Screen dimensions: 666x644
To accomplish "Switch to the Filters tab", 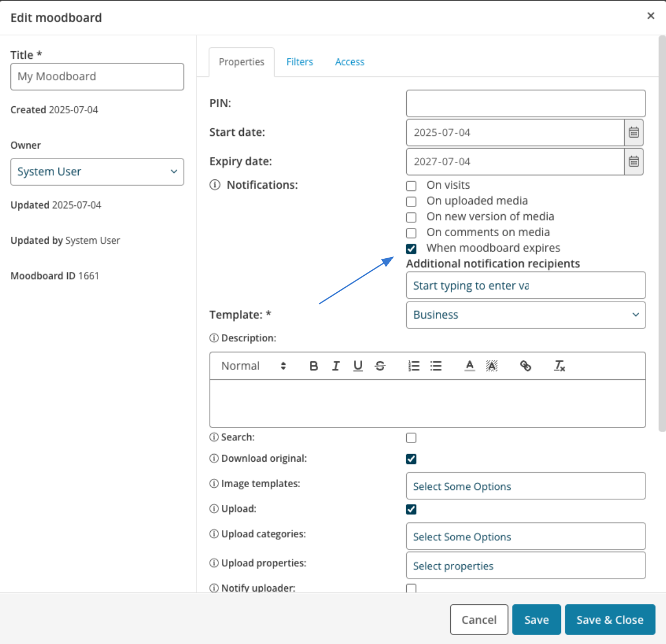I will (299, 62).
